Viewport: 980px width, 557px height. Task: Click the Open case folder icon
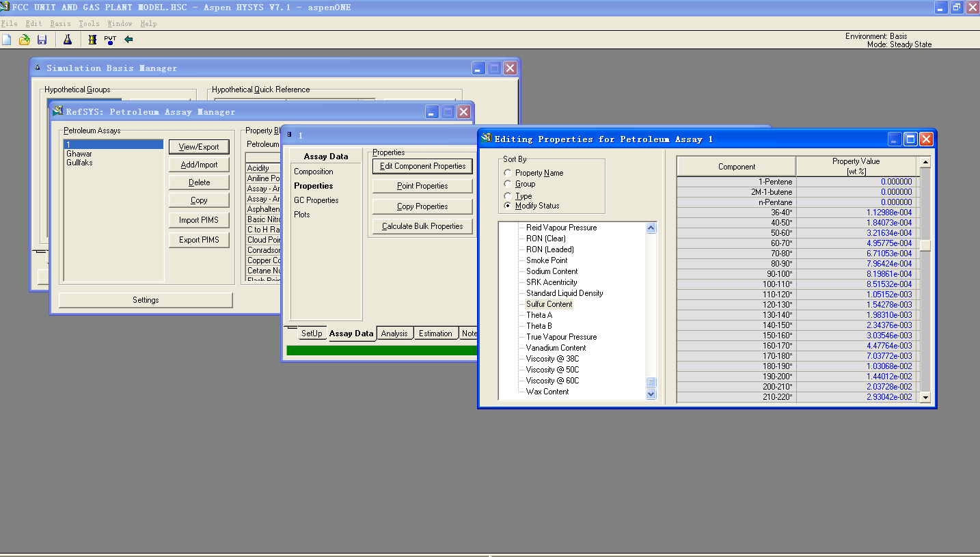tap(25, 40)
